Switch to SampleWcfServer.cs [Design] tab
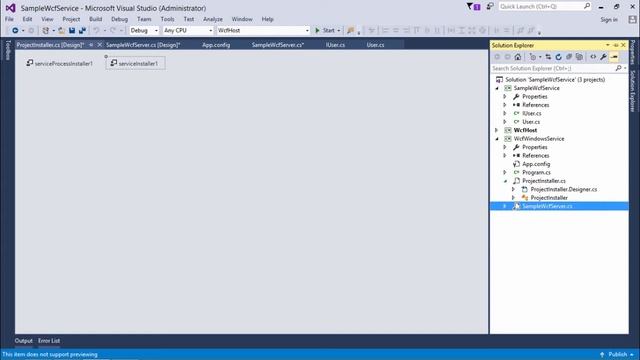Screen dimensions: 640x360 tap(143, 45)
